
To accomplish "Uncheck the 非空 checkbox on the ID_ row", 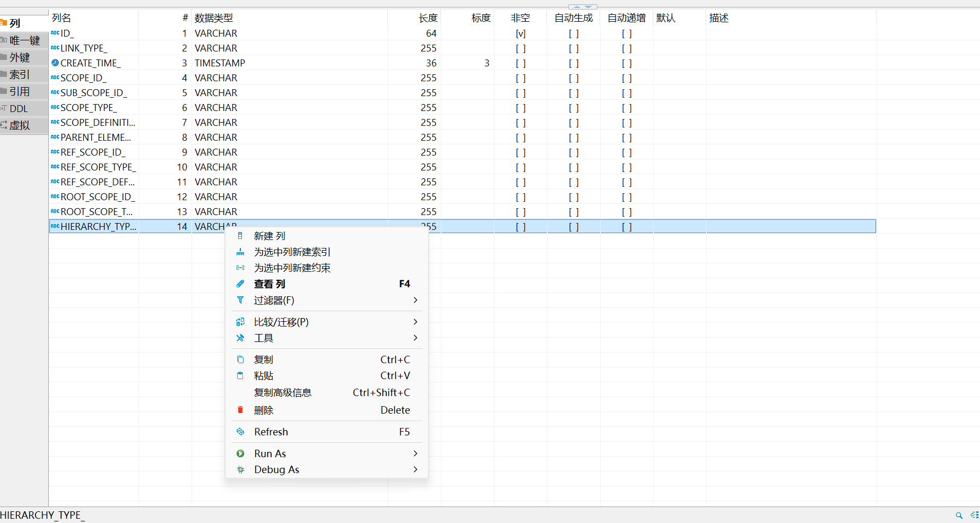I will [x=521, y=33].
